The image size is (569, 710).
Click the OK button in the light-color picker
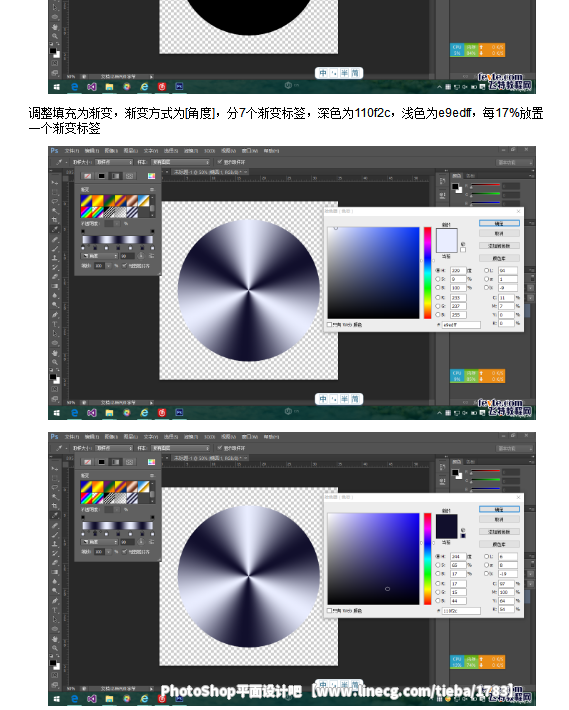[x=499, y=223]
